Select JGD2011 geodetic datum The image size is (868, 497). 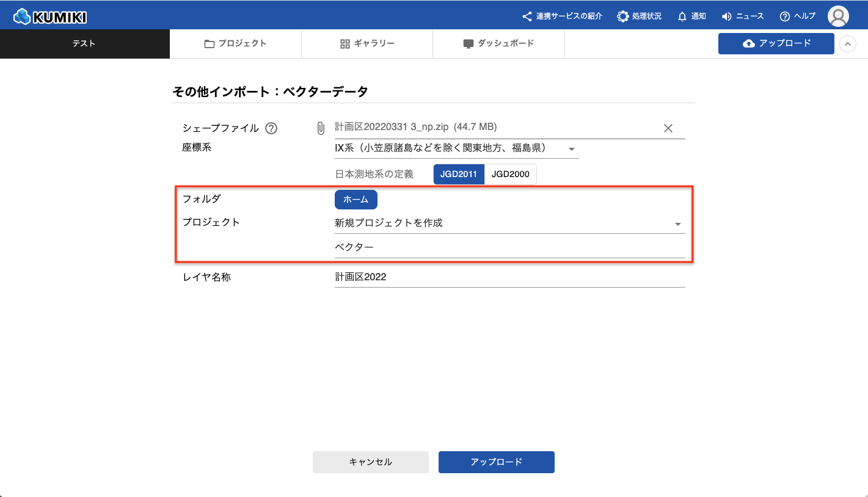[459, 174]
